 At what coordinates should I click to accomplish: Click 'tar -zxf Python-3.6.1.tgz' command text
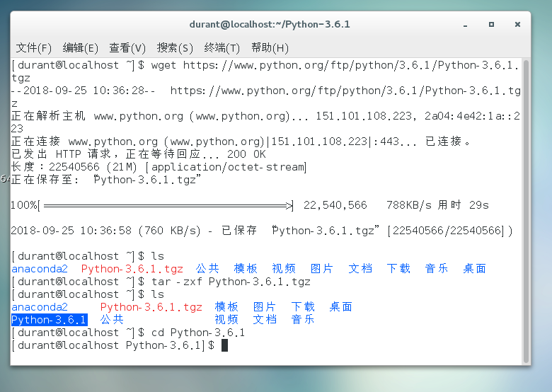(x=231, y=282)
